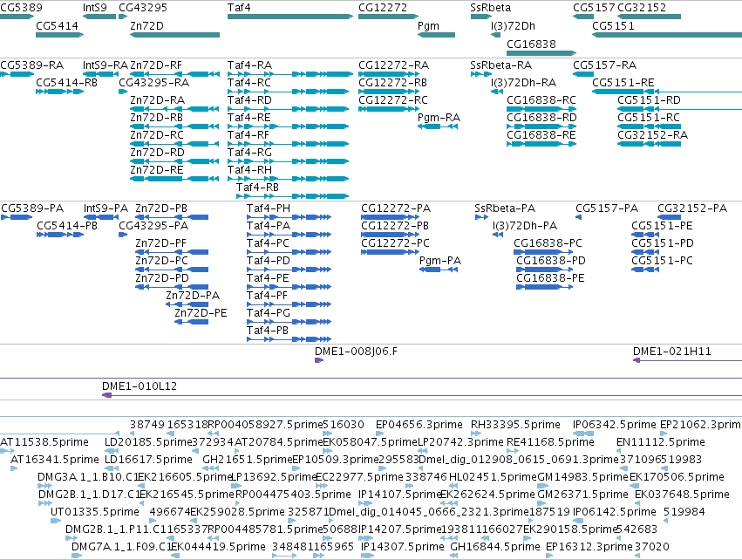This screenshot has height=560, width=742.
Task: Click the DME1-021H11 clone feature
Action: 688,360
